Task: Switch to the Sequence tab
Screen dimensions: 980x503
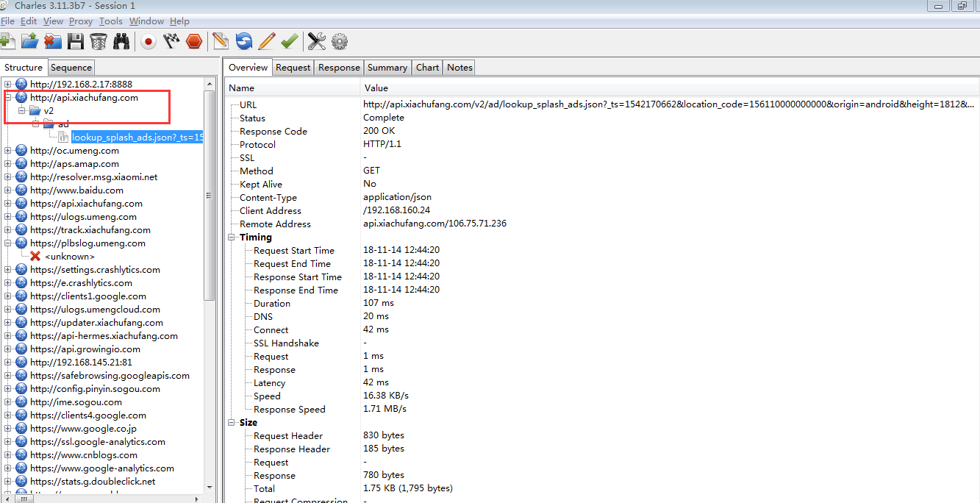Action: coord(71,67)
